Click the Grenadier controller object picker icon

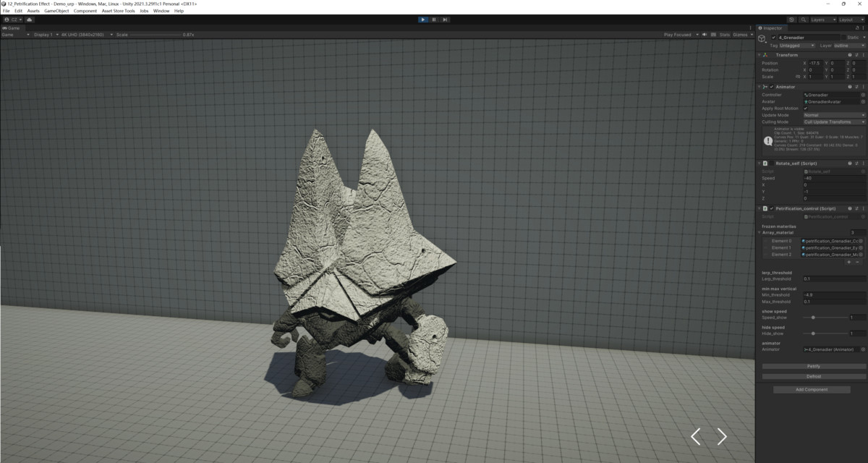864,95
